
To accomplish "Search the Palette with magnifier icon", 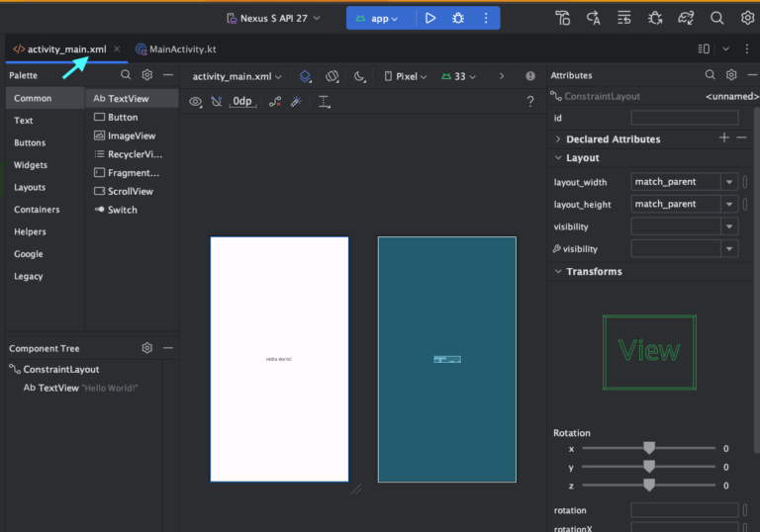I will point(126,74).
